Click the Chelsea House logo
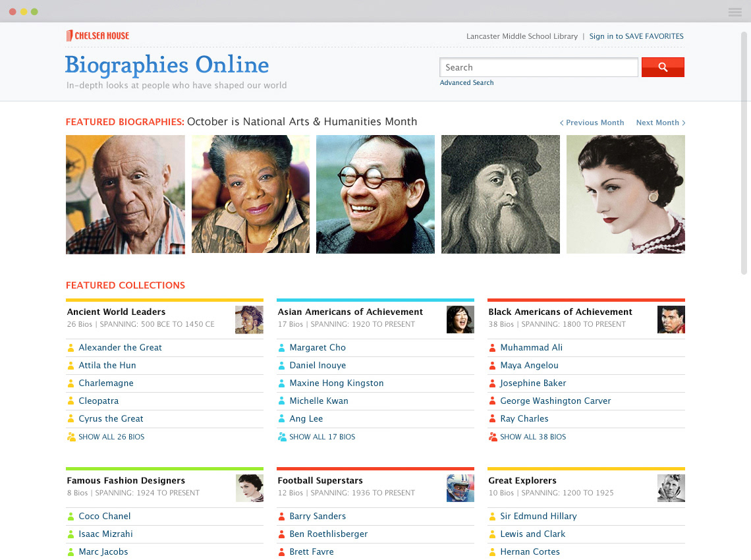 [x=97, y=36]
